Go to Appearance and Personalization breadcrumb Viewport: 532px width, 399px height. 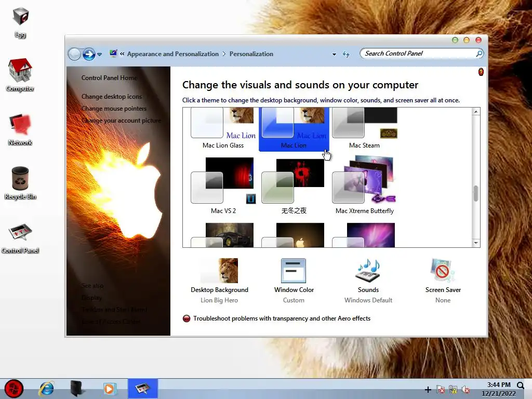tap(172, 54)
